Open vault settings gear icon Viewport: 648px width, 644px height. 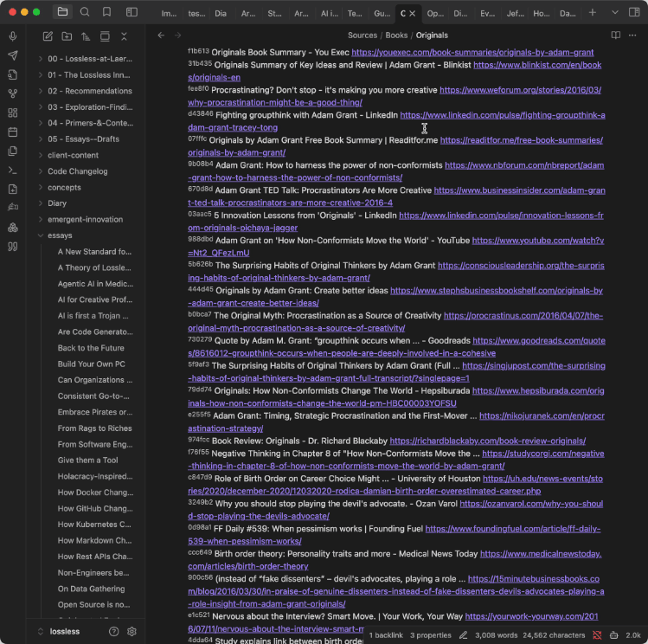click(132, 631)
